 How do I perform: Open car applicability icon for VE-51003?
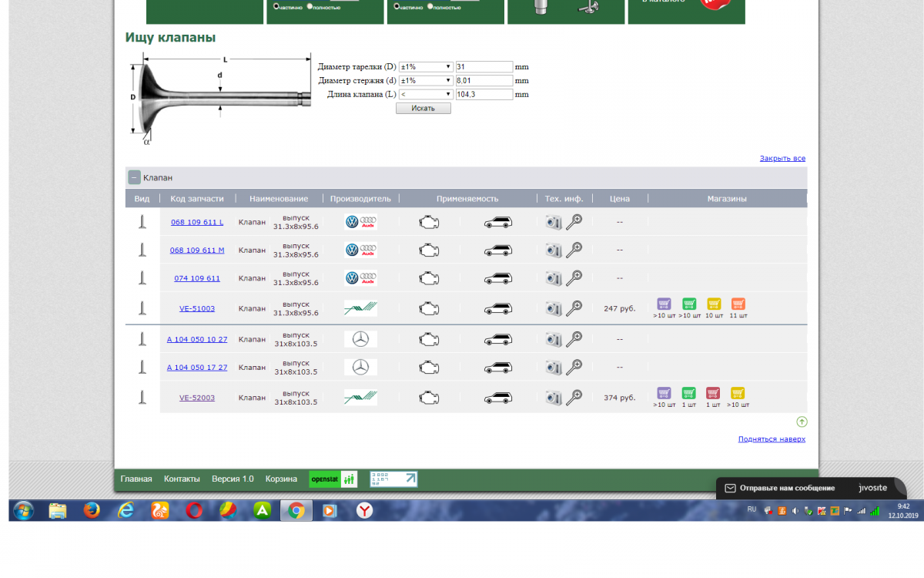tap(497, 309)
